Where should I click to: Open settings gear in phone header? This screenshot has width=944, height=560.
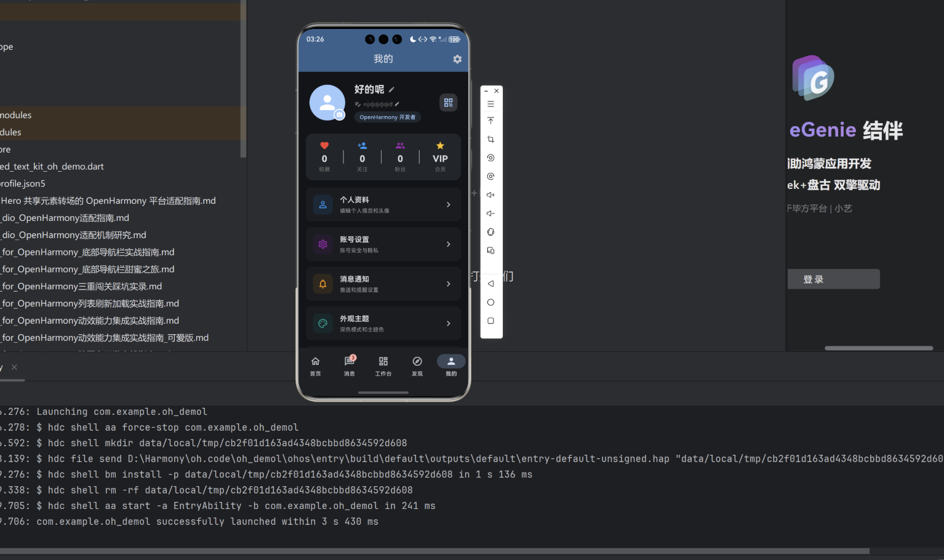tap(457, 59)
